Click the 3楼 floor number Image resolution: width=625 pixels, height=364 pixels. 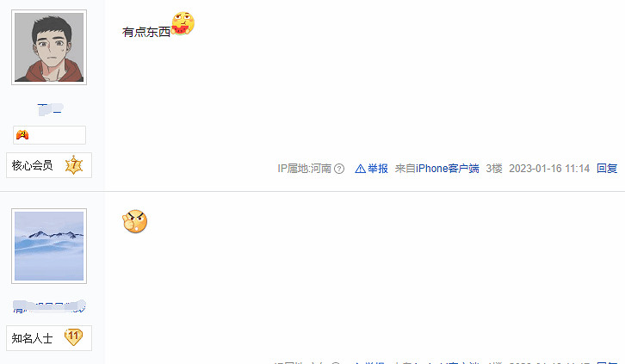494,169
